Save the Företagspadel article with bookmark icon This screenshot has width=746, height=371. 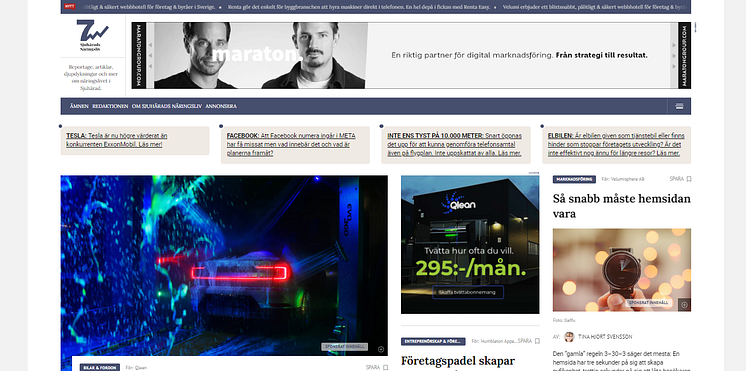(x=537, y=341)
